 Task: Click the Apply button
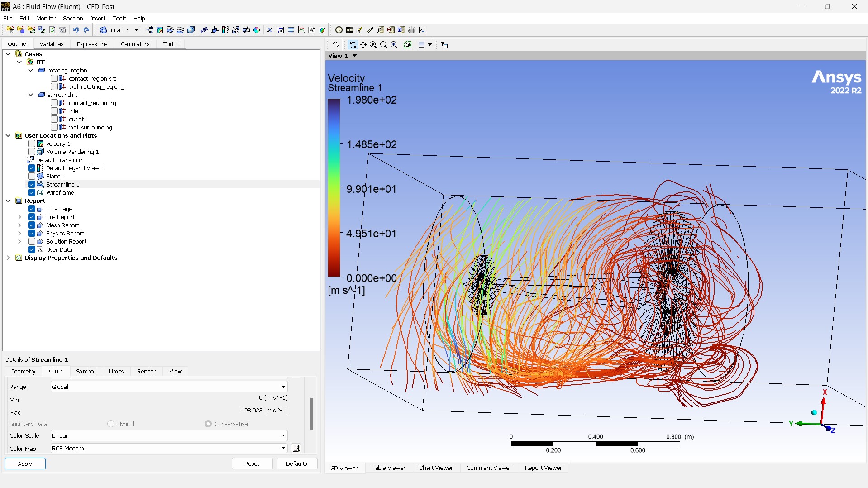click(25, 464)
